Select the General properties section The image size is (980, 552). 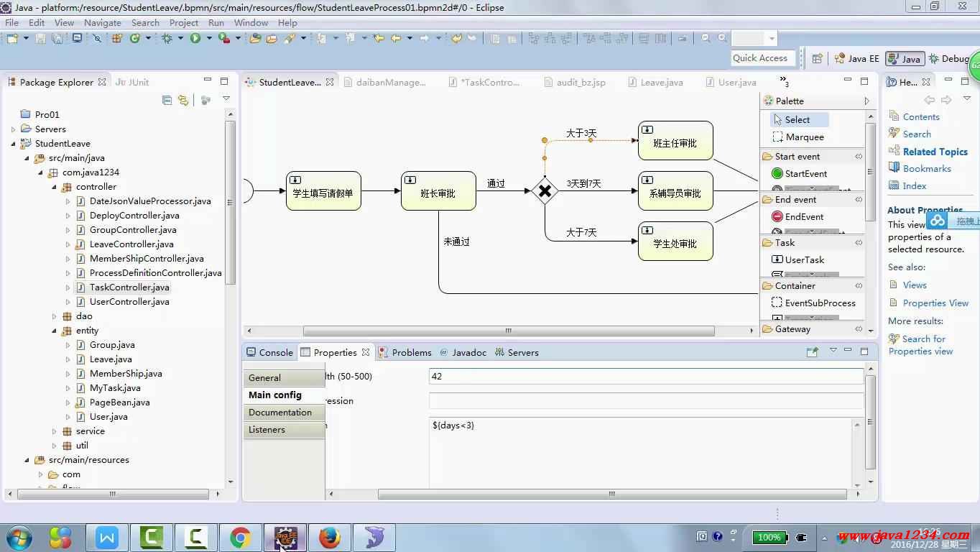click(284, 377)
